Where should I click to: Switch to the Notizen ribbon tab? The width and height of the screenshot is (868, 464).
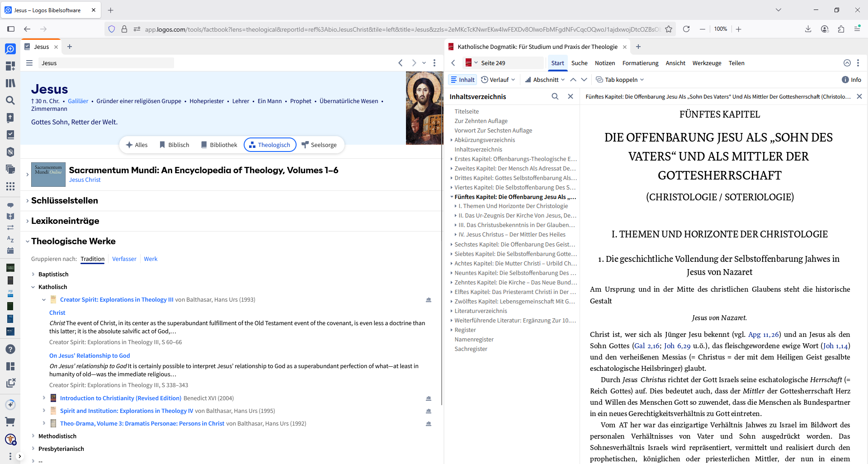[605, 63]
